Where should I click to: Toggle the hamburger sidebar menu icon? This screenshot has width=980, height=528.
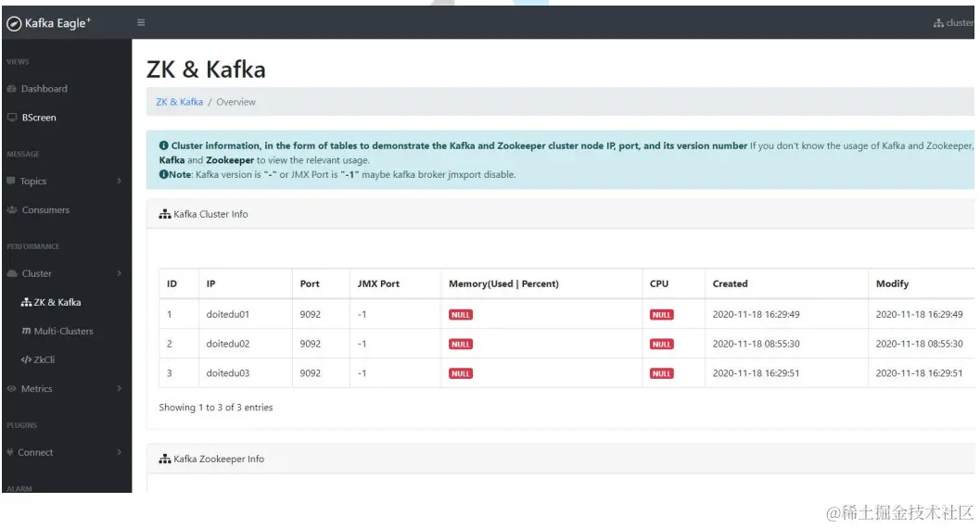click(141, 22)
